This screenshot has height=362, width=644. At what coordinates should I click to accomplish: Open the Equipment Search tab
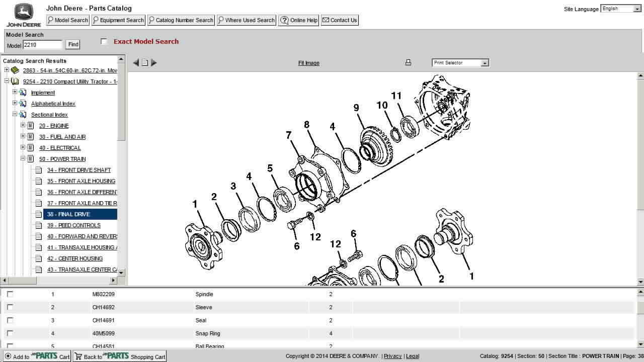point(118,20)
